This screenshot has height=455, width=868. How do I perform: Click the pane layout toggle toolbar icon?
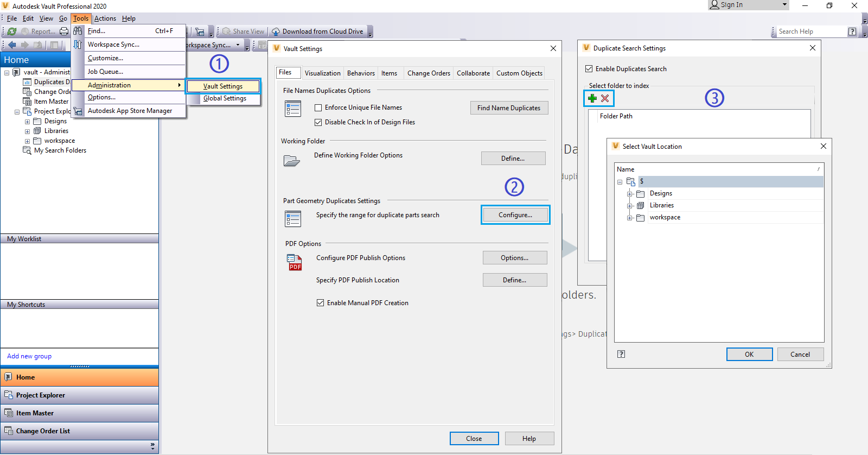[x=54, y=45]
